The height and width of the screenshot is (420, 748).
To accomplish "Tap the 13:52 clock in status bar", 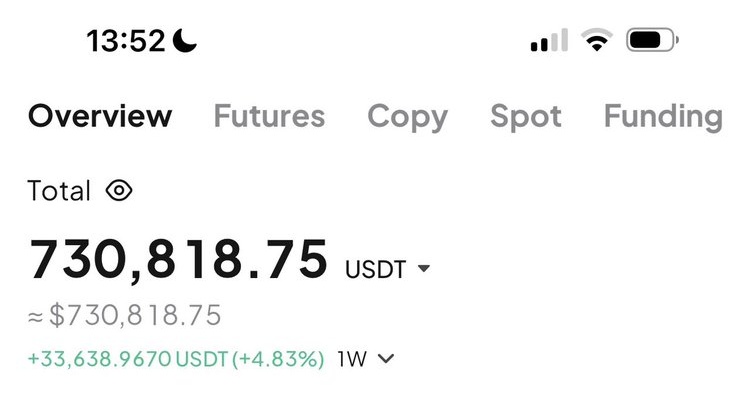I will tap(125, 41).
